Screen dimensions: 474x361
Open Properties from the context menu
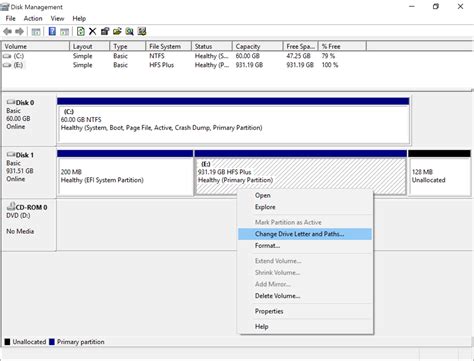305,311
